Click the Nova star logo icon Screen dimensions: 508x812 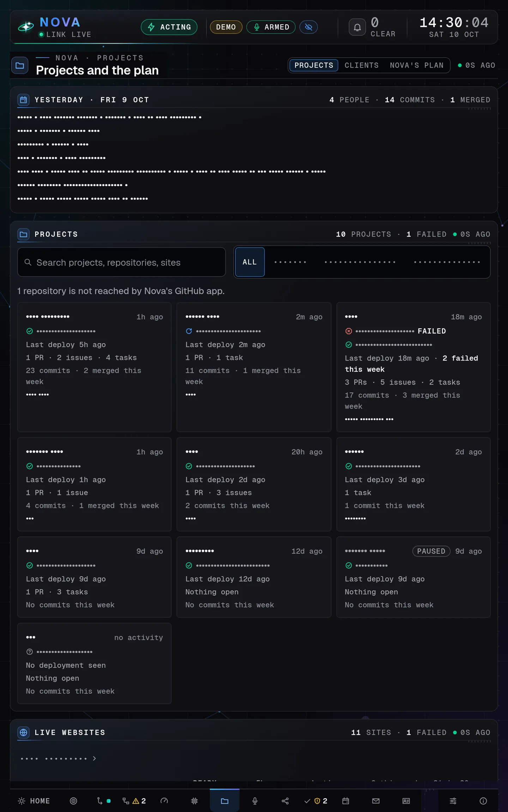click(26, 27)
